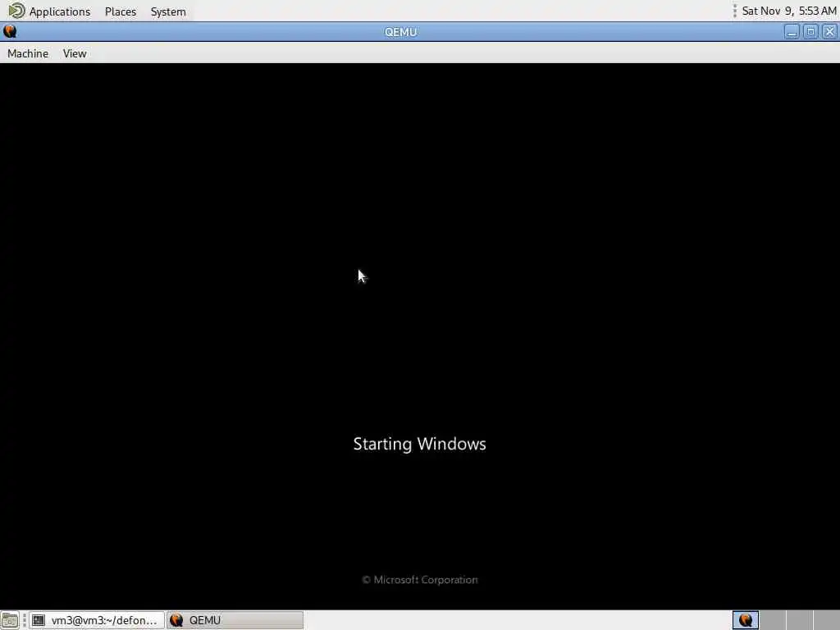Switch to the vm3@vm3 terminal taskbar button
840x630 pixels.
[96, 620]
